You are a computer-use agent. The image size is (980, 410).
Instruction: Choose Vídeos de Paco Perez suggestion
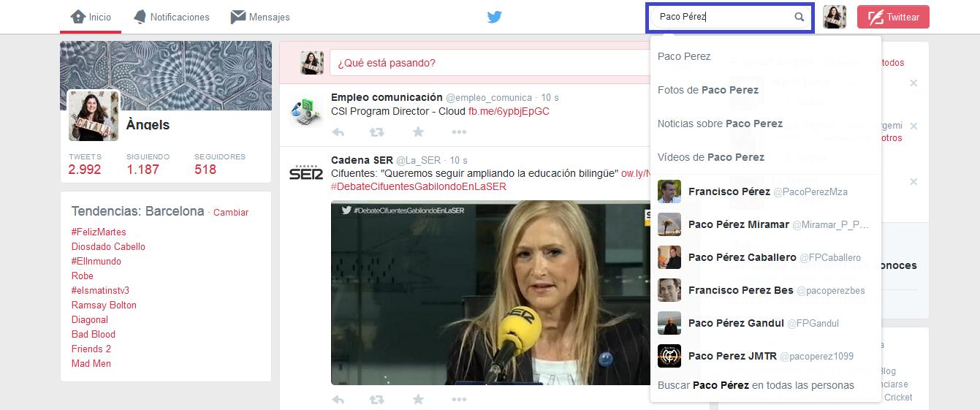click(x=710, y=157)
